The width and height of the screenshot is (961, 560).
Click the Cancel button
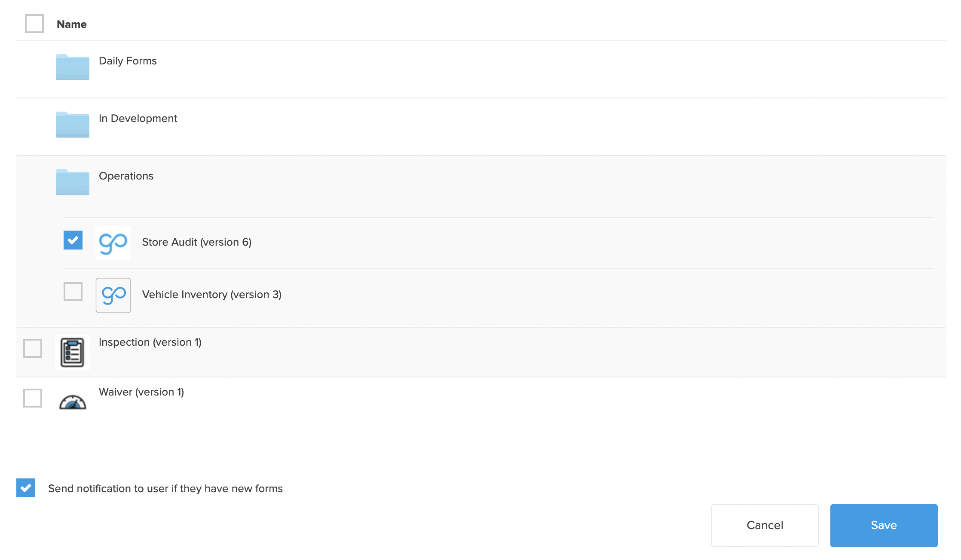[765, 526]
